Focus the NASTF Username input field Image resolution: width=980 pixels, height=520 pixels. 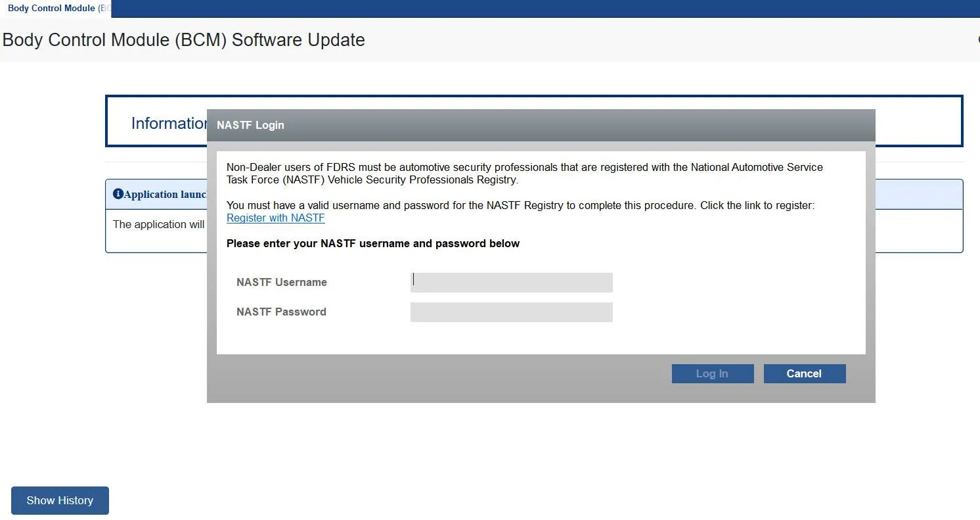point(511,283)
